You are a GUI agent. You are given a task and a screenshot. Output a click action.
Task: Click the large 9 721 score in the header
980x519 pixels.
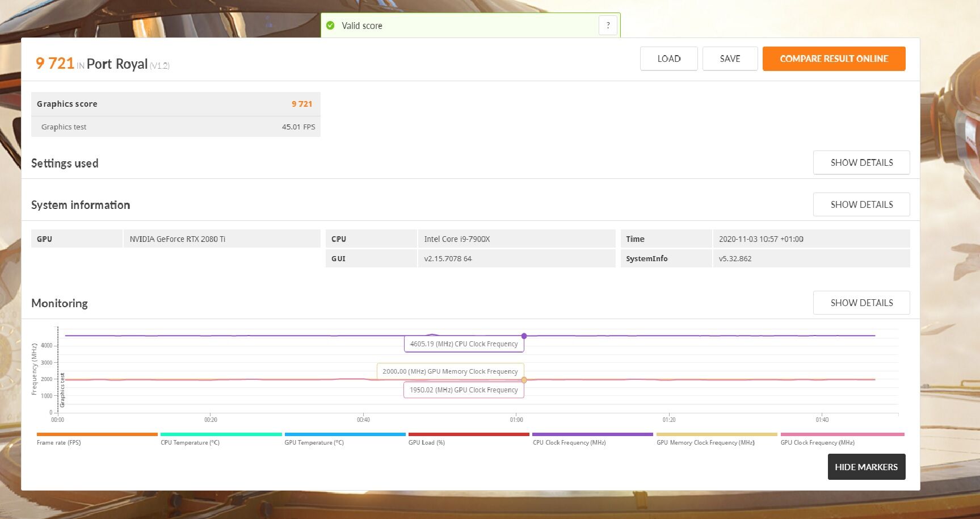click(x=55, y=63)
